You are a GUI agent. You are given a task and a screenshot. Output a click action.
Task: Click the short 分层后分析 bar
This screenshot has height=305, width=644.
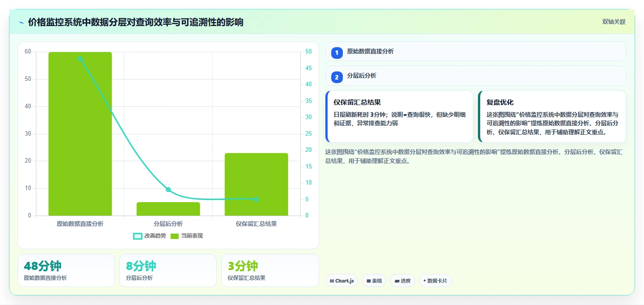click(168, 209)
